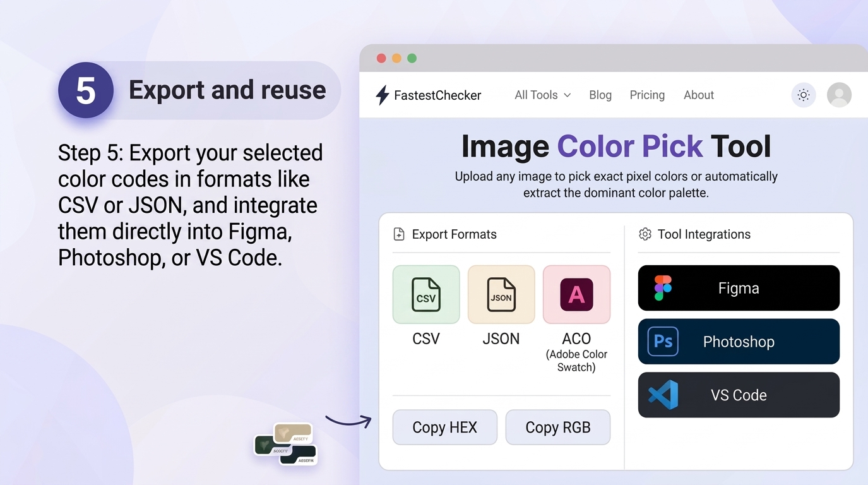The width and height of the screenshot is (868, 485).
Task: Click the "Export Formats" section label
Action: pyautogui.click(x=455, y=234)
